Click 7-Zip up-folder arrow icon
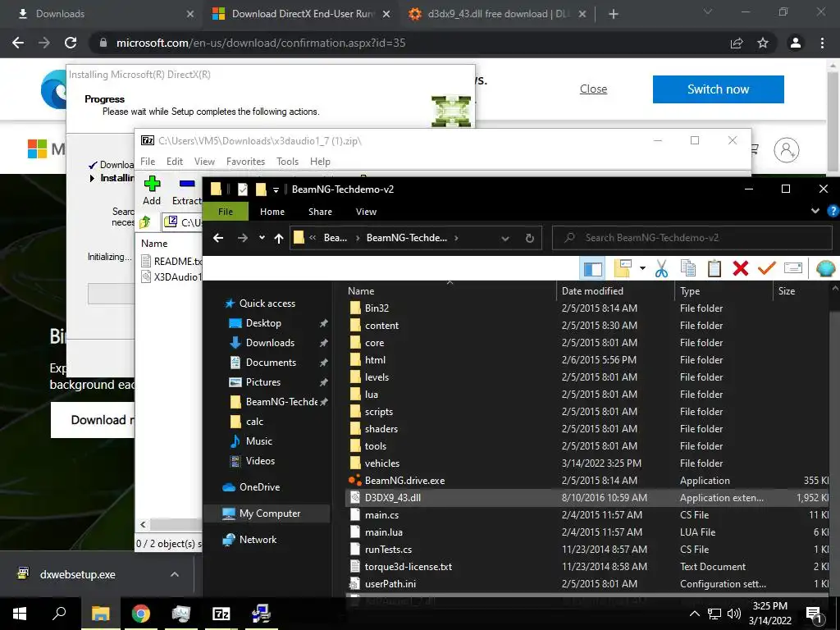The image size is (840, 630). [x=145, y=221]
